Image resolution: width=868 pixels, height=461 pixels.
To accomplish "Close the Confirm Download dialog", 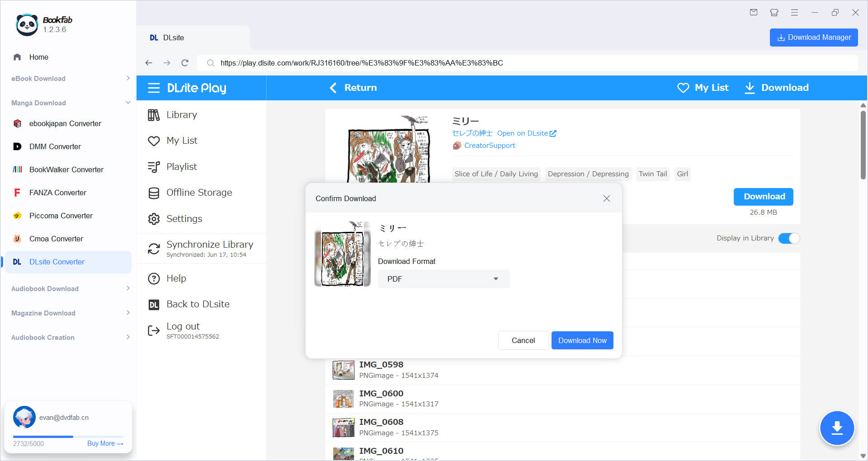I will (x=606, y=198).
